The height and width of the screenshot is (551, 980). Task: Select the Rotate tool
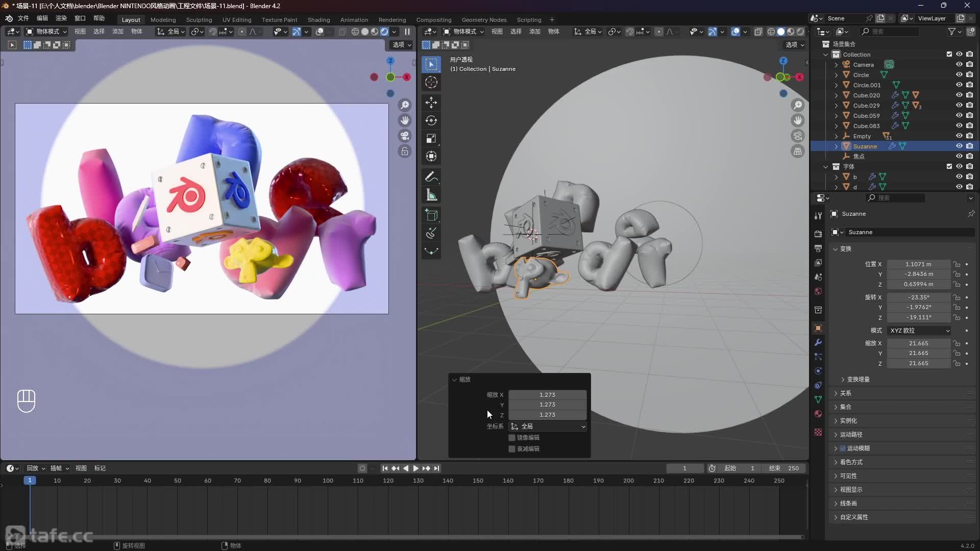coord(431,120)
